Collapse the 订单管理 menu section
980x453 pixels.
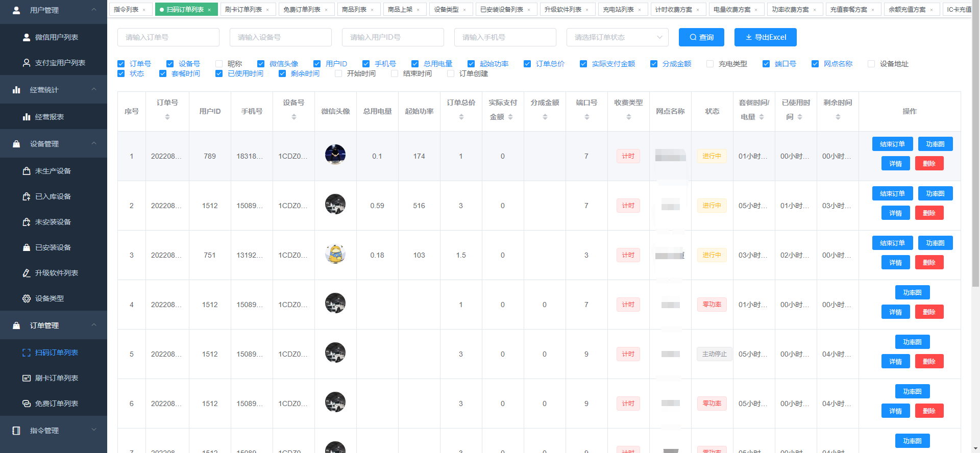point(94,325)
